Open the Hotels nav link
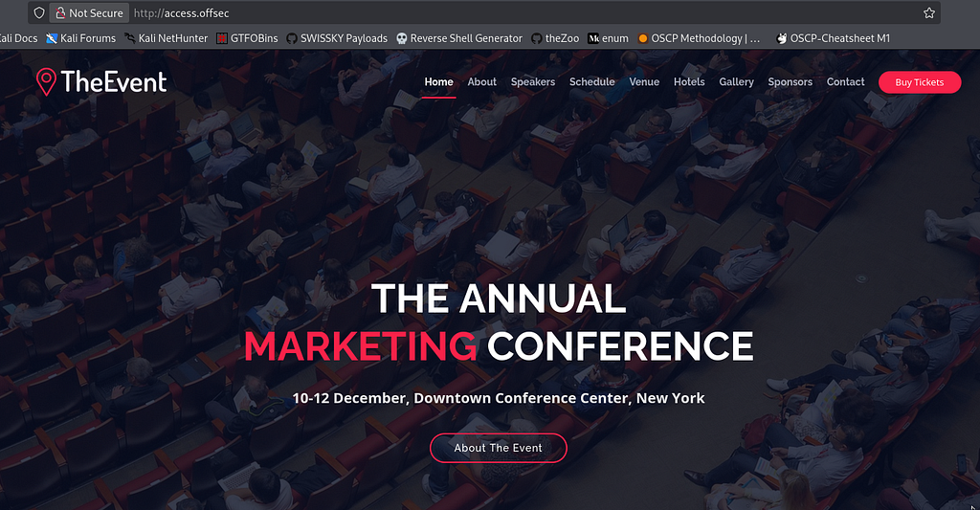Image resolution: width=980 pixels, height=510 pixels. (689, 82)
